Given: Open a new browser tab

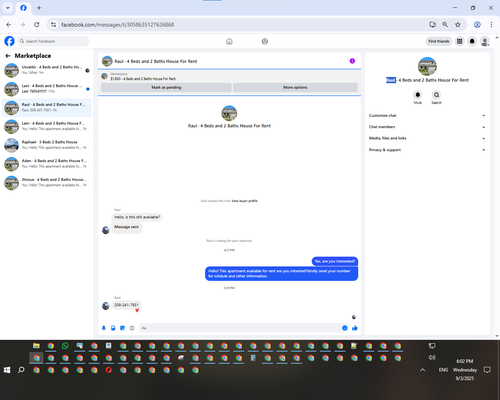Looking at the screenshot, I should coord(39,8).
